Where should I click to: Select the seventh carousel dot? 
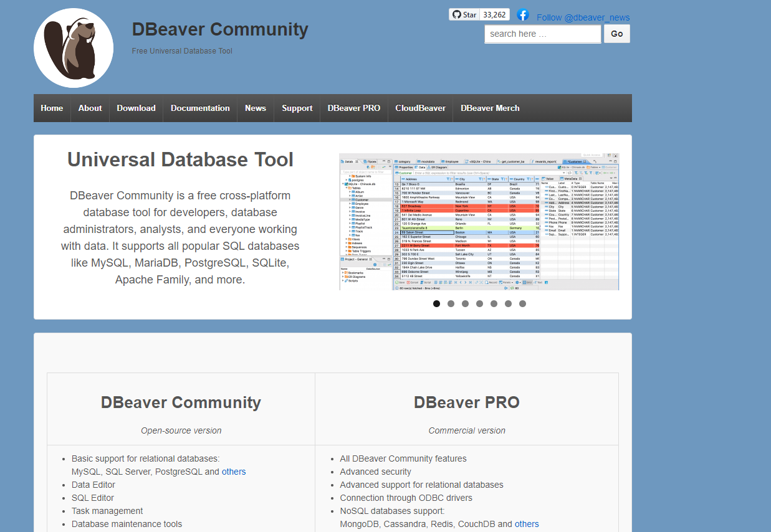tap(522, 304)
